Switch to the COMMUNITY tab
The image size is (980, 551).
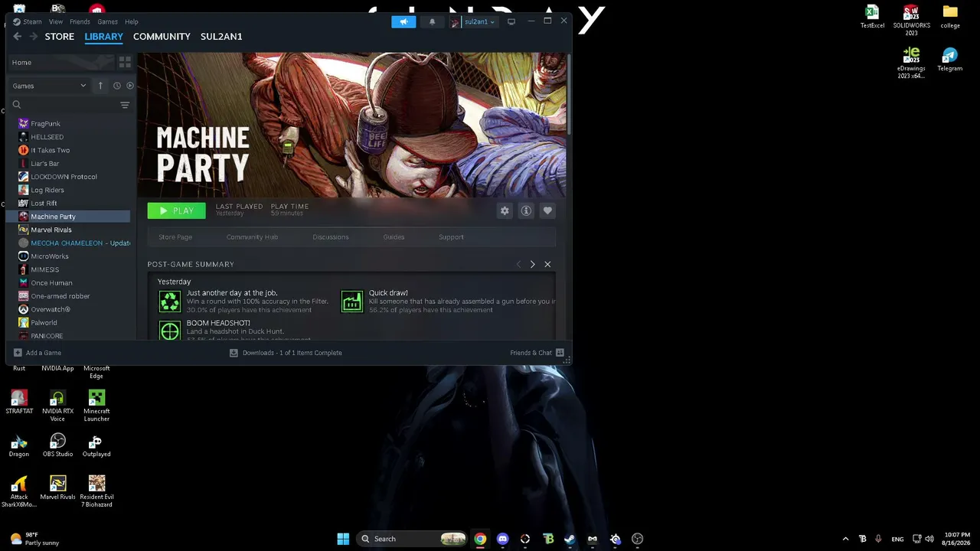162,37
